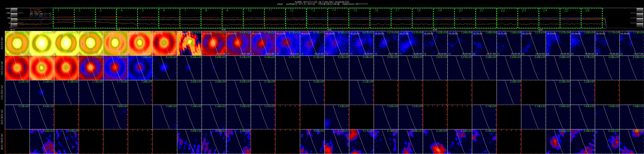Image resolution: width=644 pixels, height=154 pixels.
Task: Open the 16:11:56 image in the 3-6 keV row
Action: coord(17,43)
